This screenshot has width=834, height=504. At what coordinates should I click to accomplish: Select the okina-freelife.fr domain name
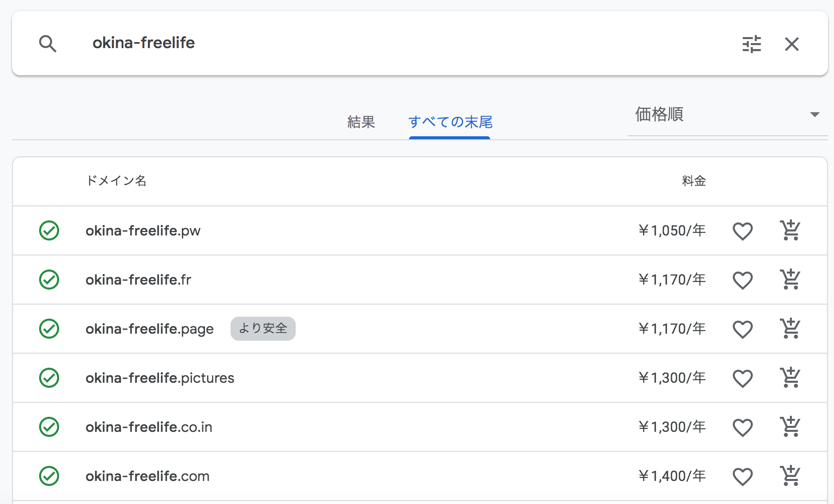pyautogui.click(x=138, y=280)
